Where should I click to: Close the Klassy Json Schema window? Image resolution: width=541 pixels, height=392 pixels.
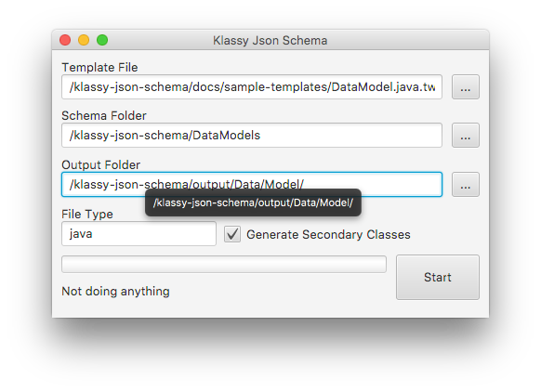pyautogui.click(x=65, y=40)
